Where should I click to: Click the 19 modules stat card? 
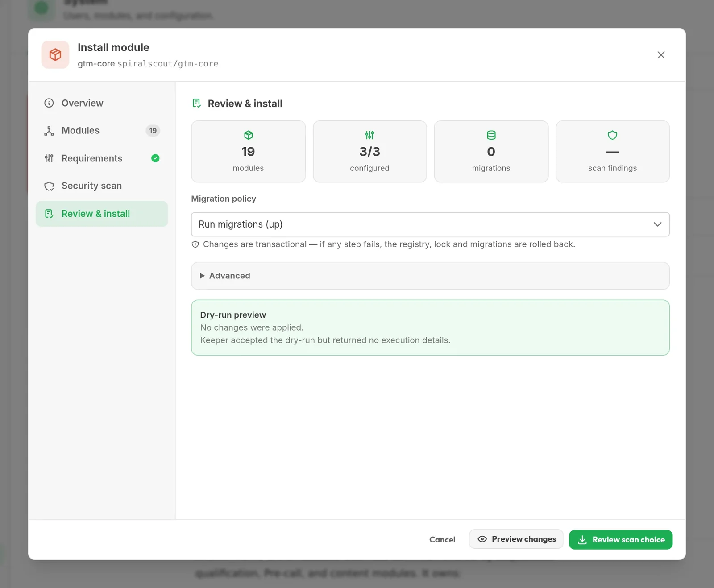[x=249, y=152]
